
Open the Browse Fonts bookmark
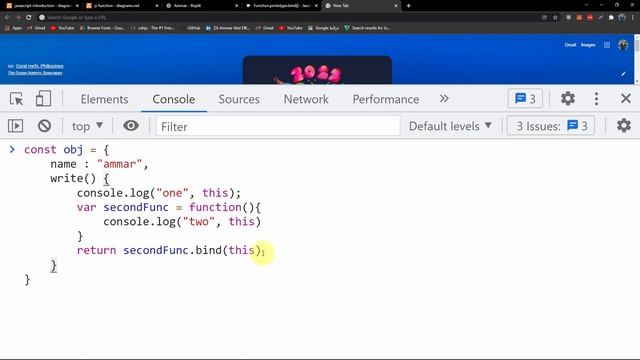pos(102,28)
